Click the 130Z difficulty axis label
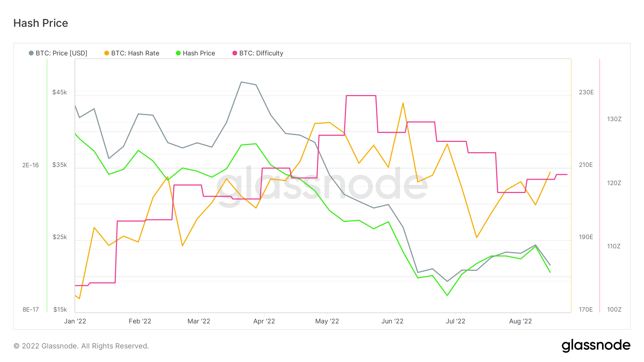This screenshot has width=644, height=362. pyautogui.click(x=614, y=119)
